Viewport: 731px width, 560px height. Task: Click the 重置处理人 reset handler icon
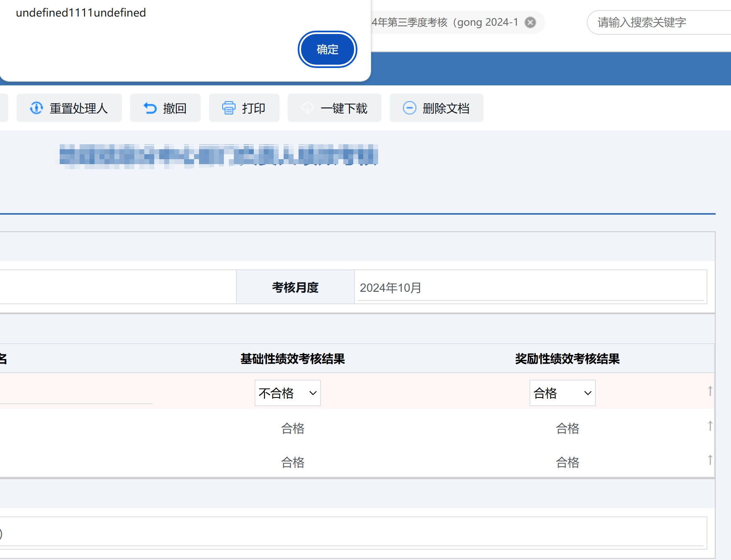point(36,108)
